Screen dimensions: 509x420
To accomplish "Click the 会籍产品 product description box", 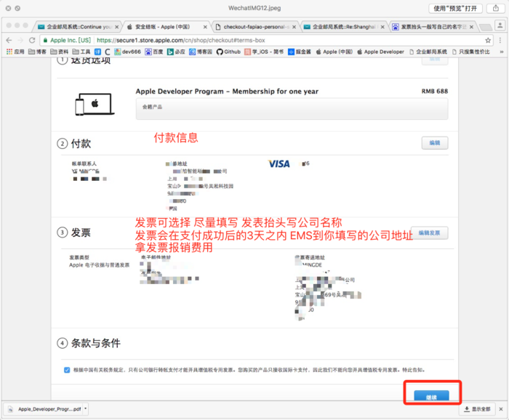I will [x=292, y=109].
